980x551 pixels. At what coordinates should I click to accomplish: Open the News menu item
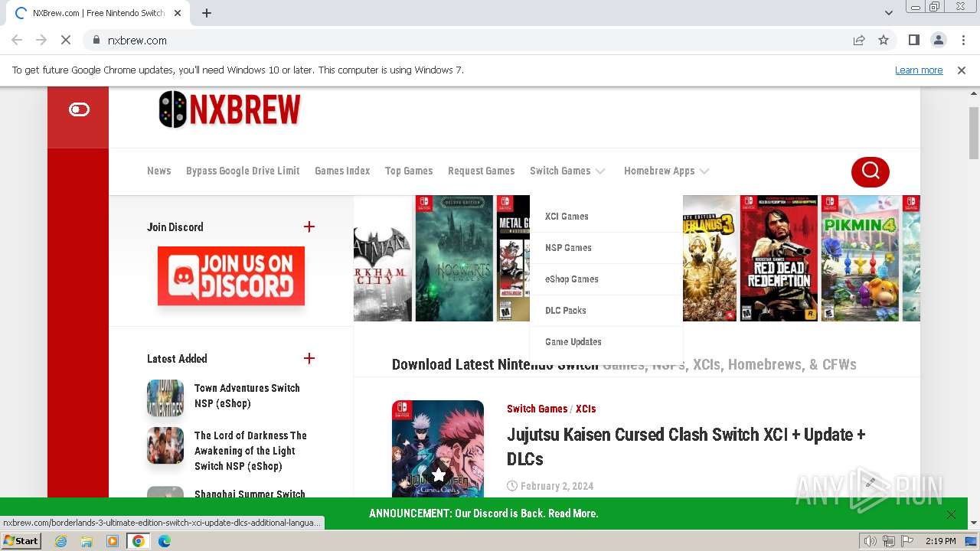(x=158, y=171)
